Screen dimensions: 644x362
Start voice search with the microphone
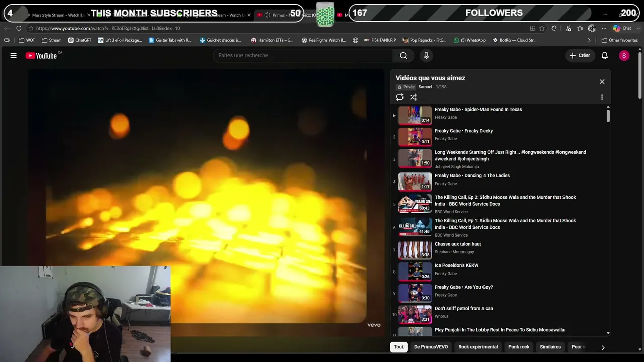(426, 56)
